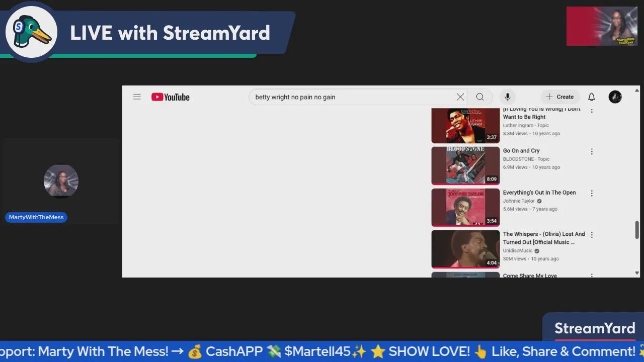The image size is (644, 362).
Task: Click the 6.9M views 10 years ago text
Action: pyautogui.click(x=531, y=167)
